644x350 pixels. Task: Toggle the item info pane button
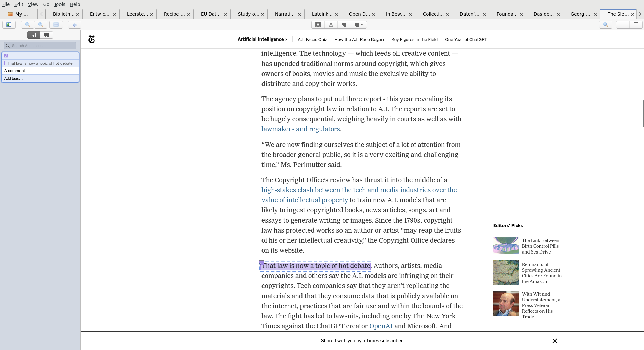pos(623,25)
